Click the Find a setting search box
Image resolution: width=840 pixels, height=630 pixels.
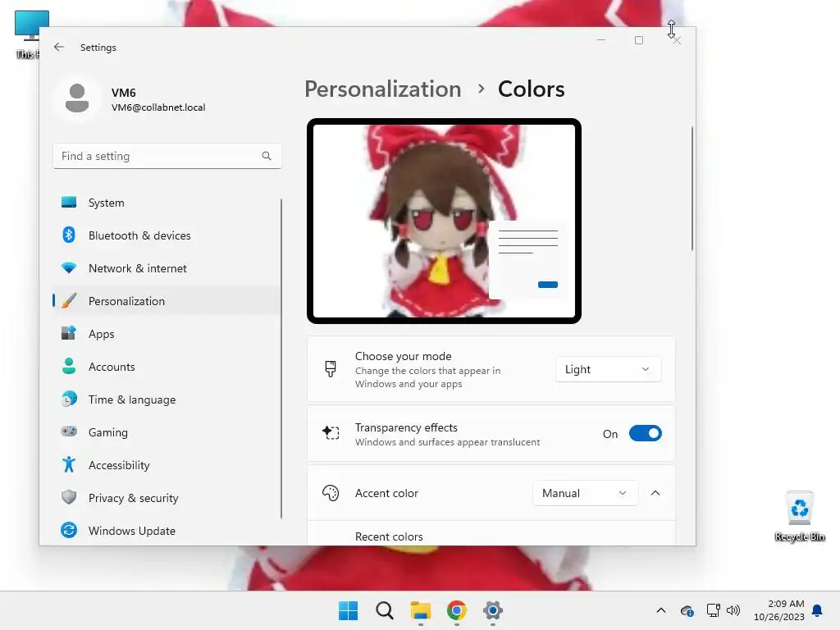(x=167, y=156)
